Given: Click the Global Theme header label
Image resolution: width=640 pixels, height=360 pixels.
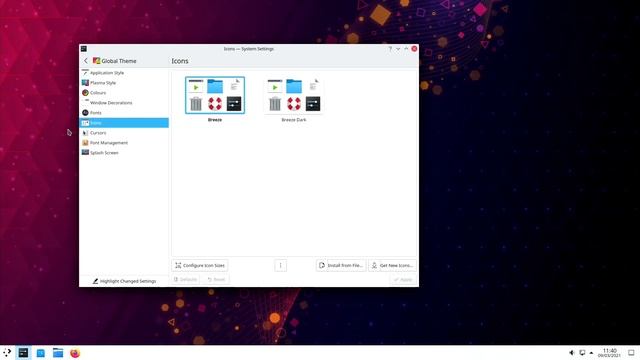Looking at the screenshot, I should 119,61.
